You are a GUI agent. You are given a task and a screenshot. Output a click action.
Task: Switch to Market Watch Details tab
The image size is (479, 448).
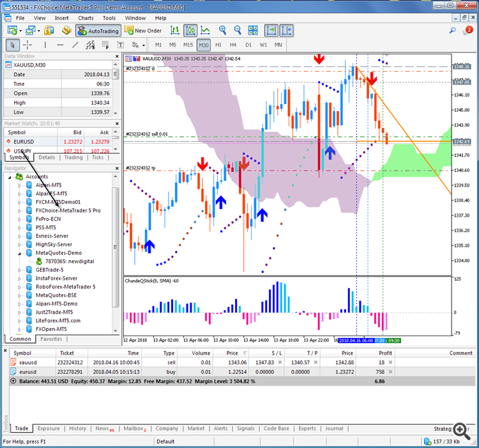click(47, 157)
